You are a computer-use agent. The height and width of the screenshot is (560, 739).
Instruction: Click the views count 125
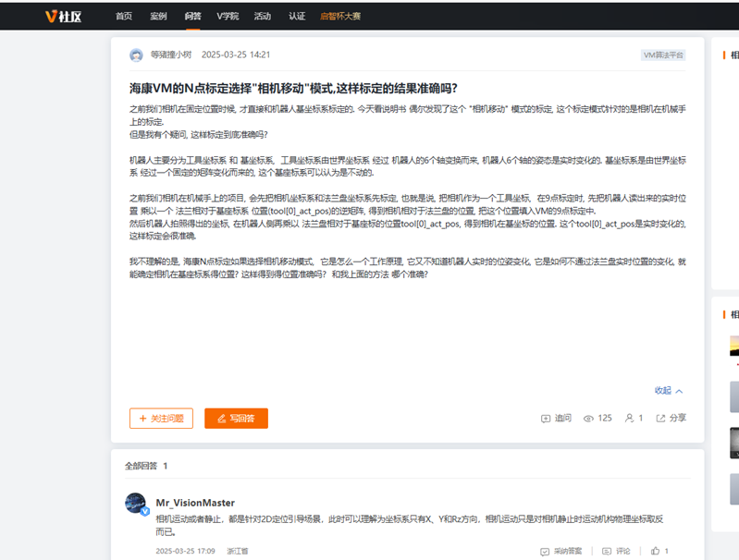tap(605, 418)
